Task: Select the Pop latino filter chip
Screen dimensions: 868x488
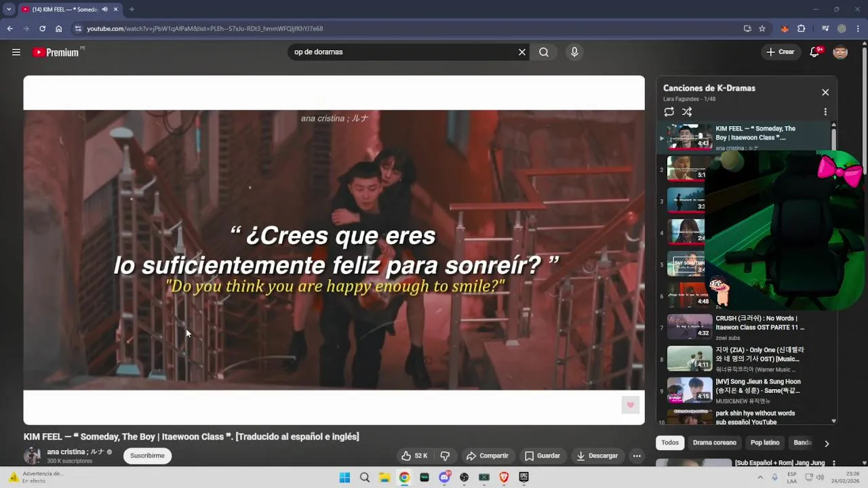Action: click(765, 443)
